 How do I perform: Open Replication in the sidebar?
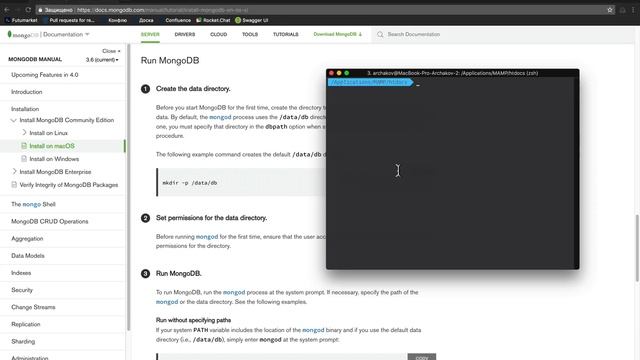point(26,324)
